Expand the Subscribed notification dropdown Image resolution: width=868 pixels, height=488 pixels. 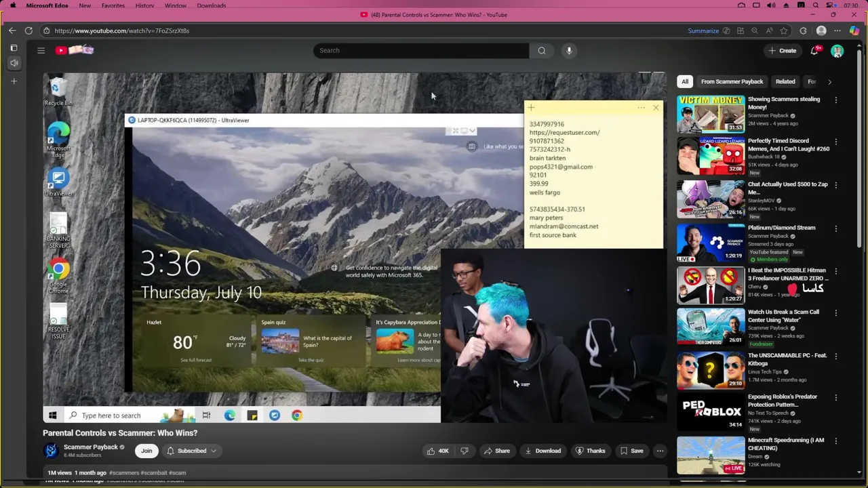[x=213, y=451]
